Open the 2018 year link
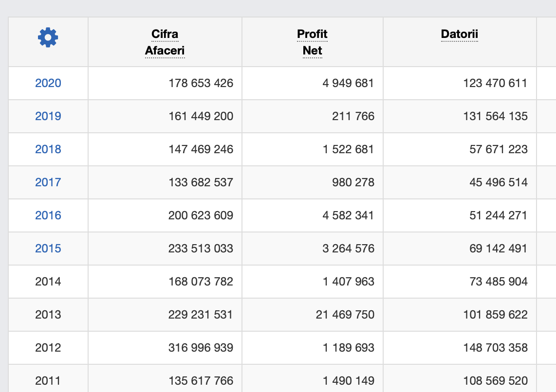Viewport: 556px width, 392px height. click(x=48, y=149)
